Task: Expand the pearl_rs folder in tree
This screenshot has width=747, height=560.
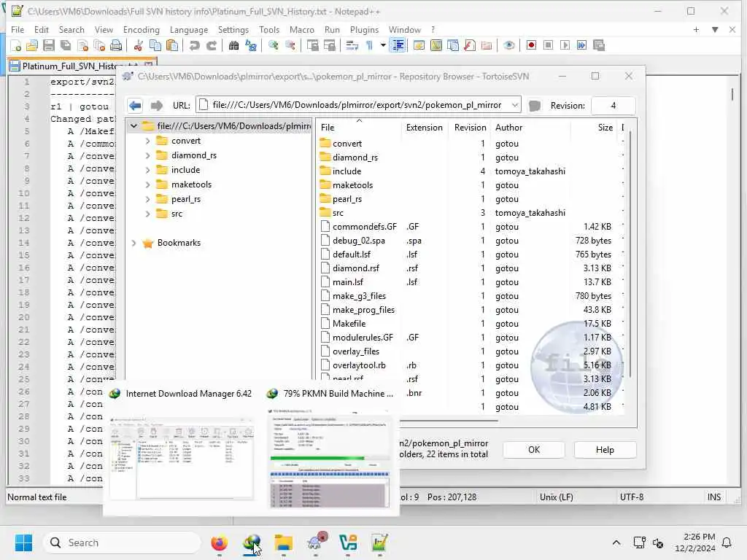Action: 147,200
